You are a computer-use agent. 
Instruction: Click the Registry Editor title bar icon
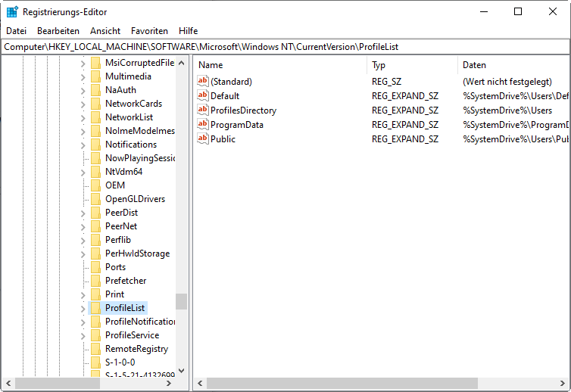point(12,11)
